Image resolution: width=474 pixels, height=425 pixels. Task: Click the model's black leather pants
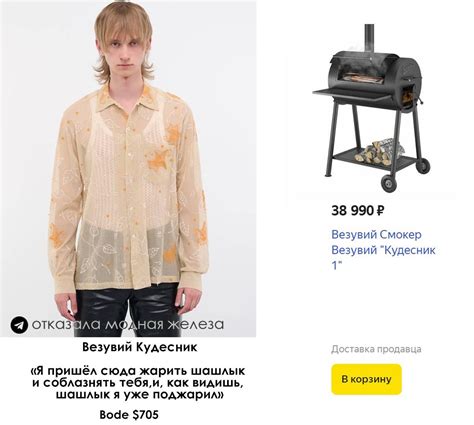[128, 310]
